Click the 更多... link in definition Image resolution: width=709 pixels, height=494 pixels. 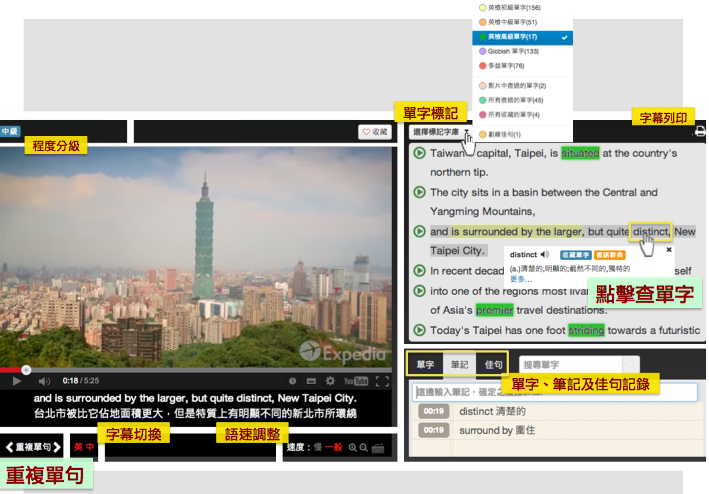coord(521,277)
